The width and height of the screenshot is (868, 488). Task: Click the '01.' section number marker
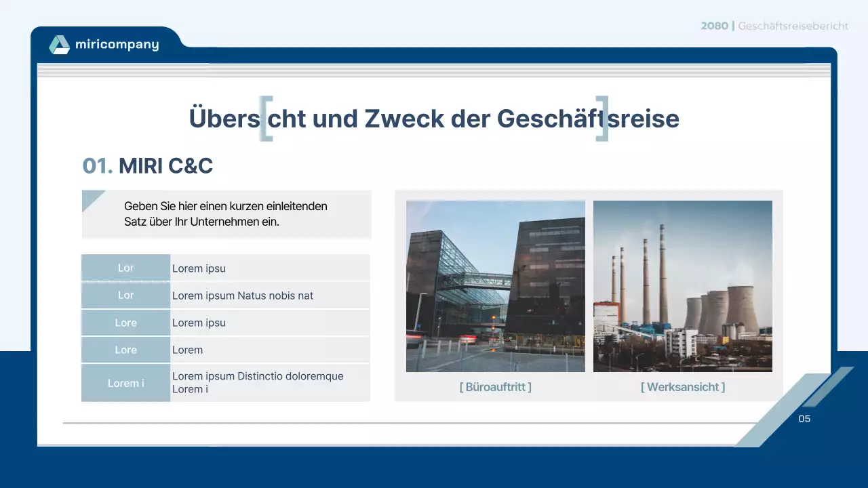click(x=96, y=166)
